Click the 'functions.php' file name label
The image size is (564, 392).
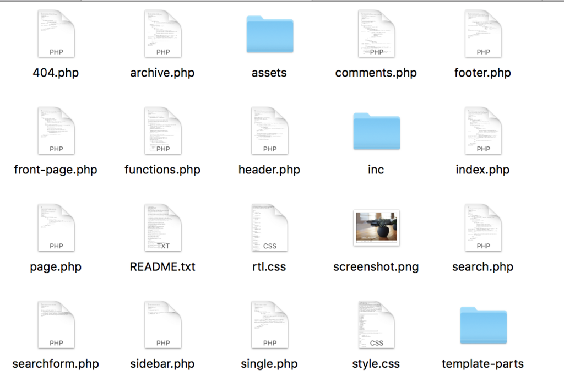162,170
